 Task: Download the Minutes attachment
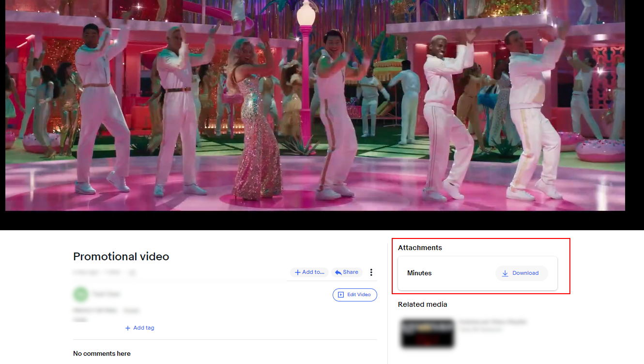coord(521,273)
